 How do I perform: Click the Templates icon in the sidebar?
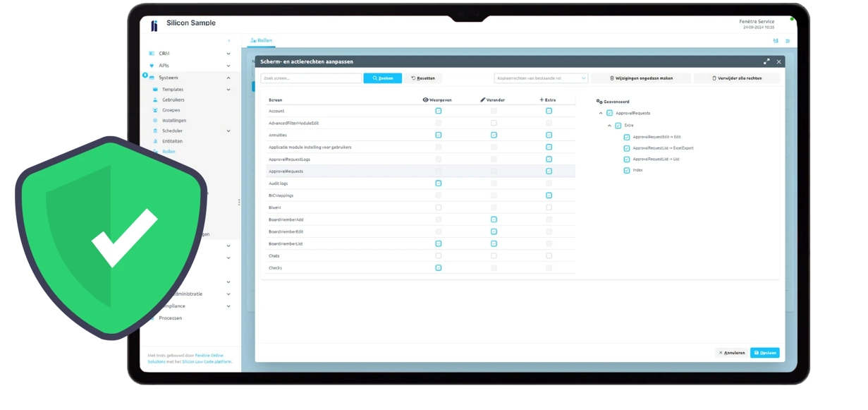155,90
